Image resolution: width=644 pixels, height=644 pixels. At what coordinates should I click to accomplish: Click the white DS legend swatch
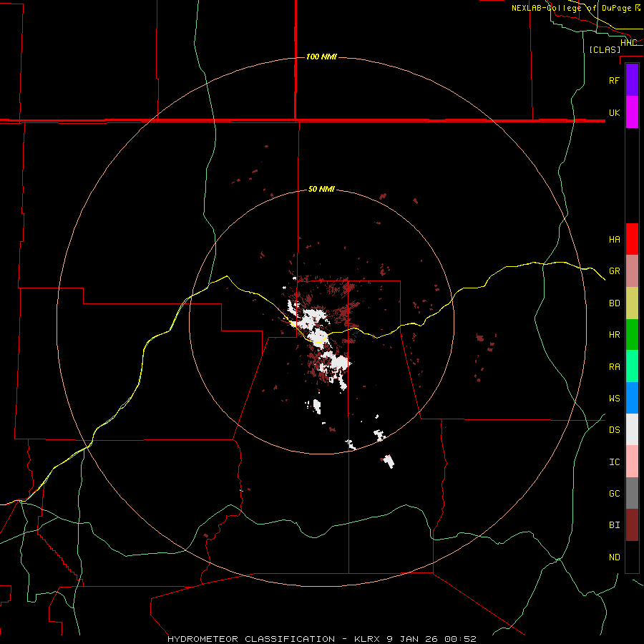click(632, 429)
